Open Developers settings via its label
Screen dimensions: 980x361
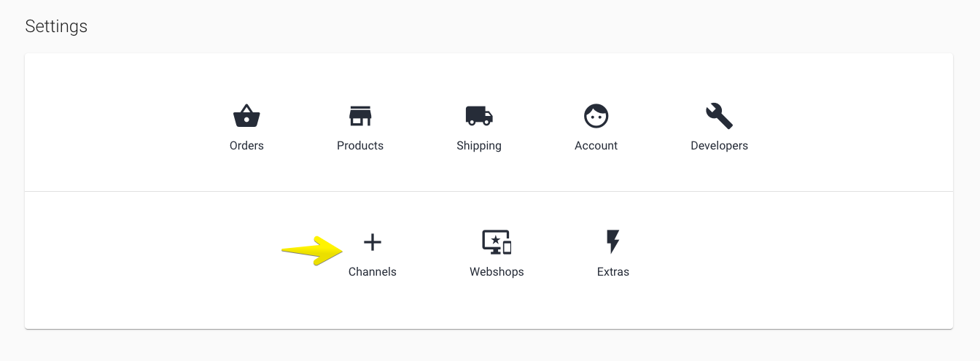(719, 146)
